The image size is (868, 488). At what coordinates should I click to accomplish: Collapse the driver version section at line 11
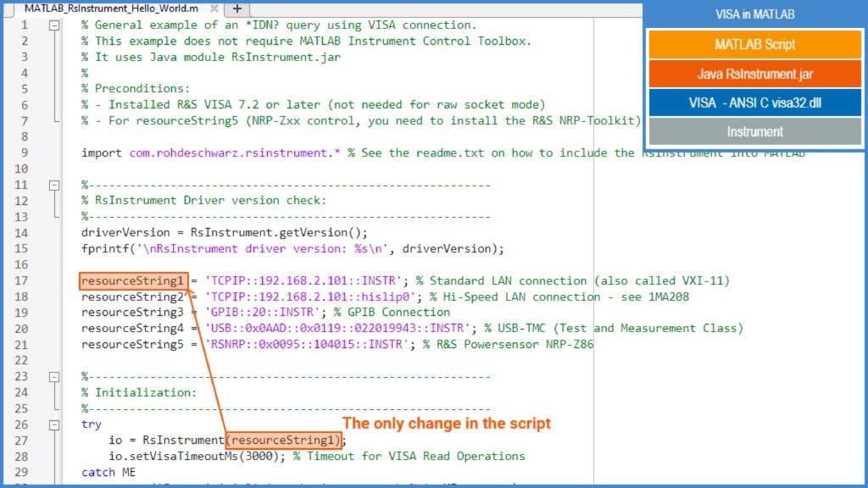pyautogui.click(x=55, y=185)
